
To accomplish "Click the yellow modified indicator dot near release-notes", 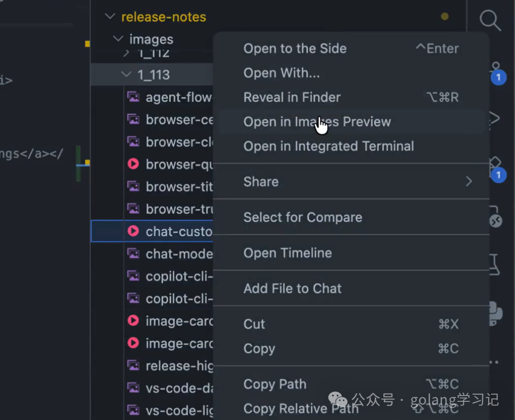I will tap(444, 16).
